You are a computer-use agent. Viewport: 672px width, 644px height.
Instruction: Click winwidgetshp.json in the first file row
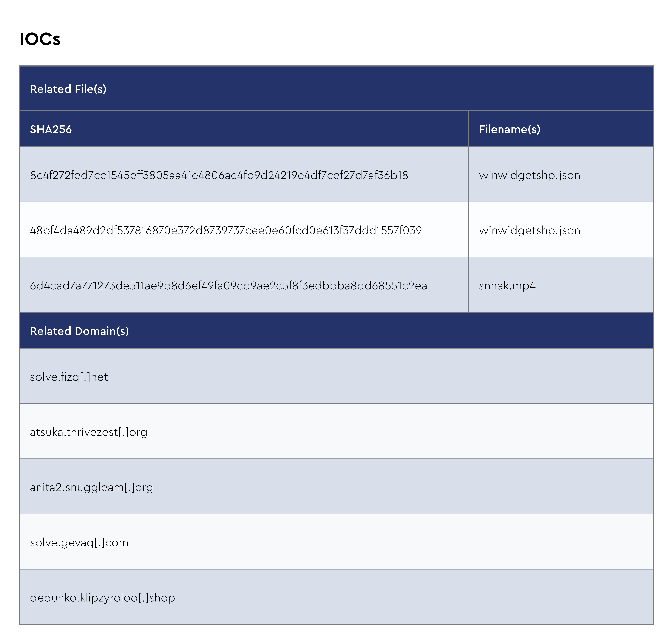(x=529, y=175)
